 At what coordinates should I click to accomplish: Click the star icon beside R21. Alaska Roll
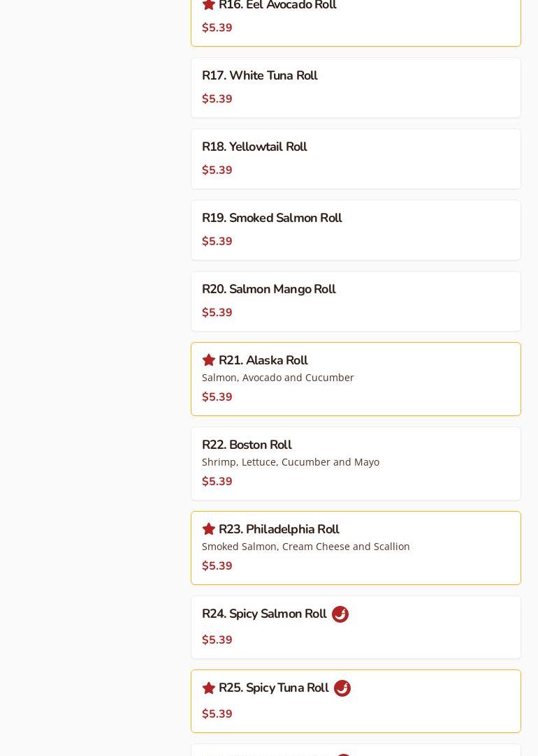[x=208, y=360]
